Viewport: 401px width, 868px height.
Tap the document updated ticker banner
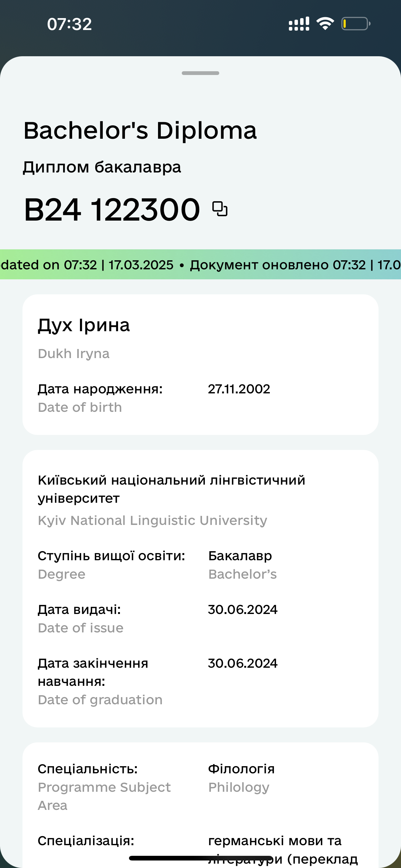tap(200, 265)
